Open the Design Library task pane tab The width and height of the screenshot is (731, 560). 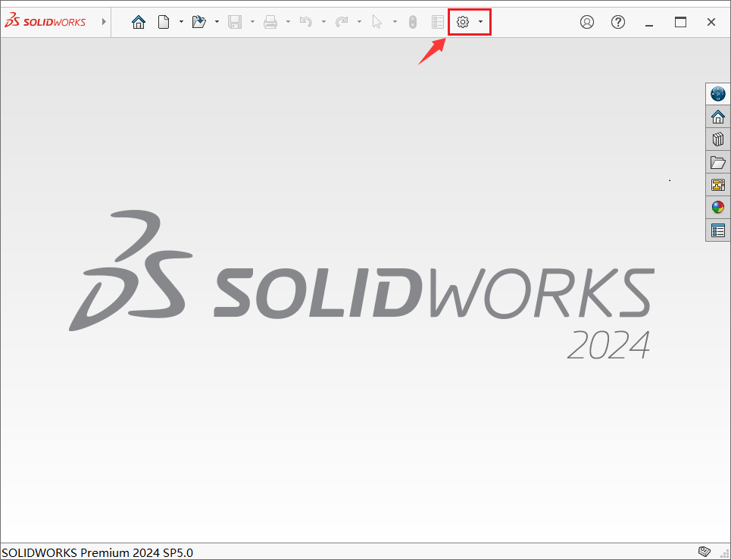(x=718, y=139)
